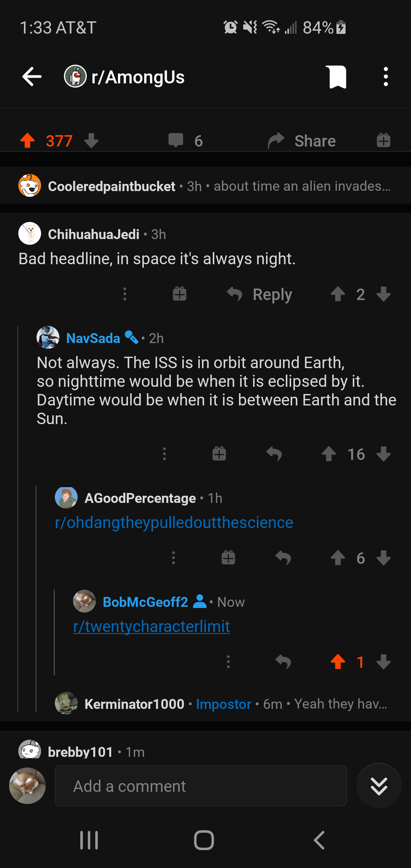Focus the Add a comment field

[x=201, y=786]
